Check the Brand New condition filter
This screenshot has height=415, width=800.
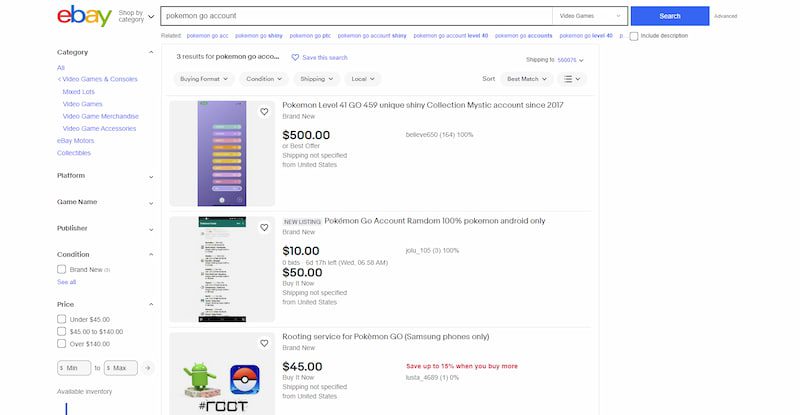[62, 270]
